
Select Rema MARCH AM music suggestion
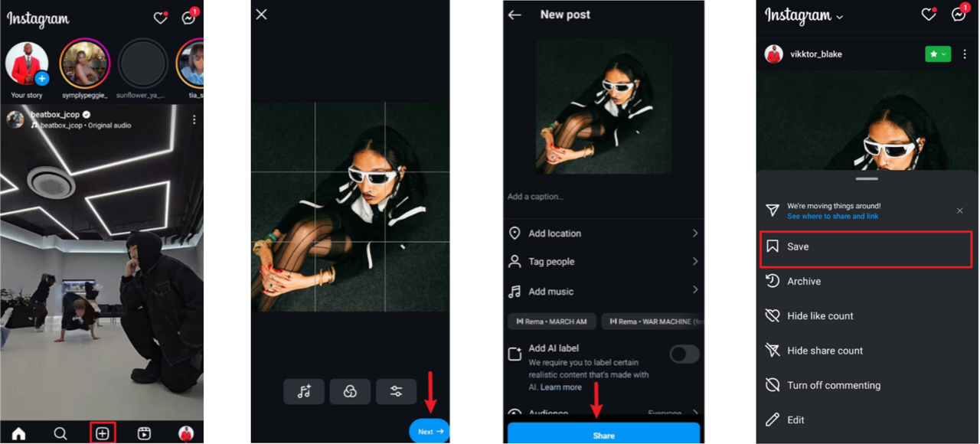(552, 322)
